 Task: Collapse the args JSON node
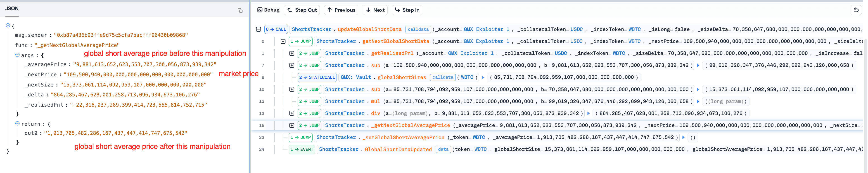[17, 55]
